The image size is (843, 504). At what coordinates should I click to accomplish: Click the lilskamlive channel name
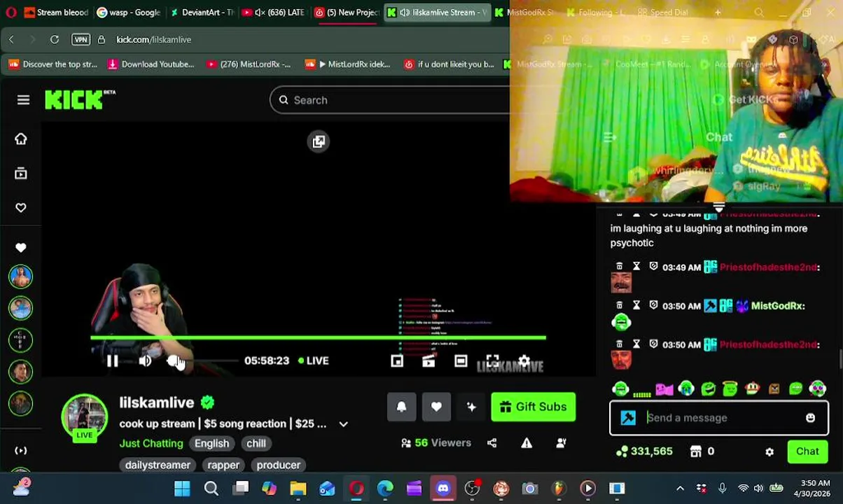coord(156,402)
